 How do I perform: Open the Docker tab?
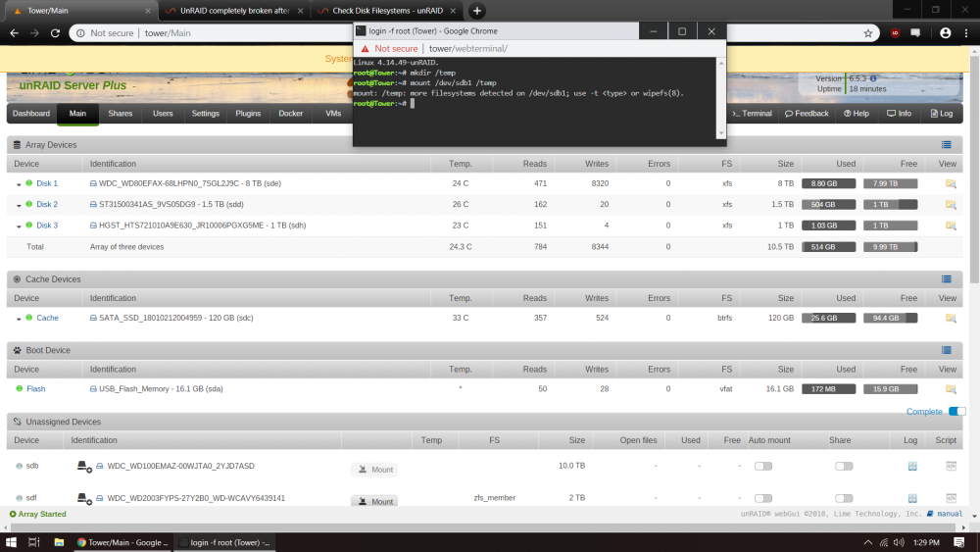[x=291, y=114]
